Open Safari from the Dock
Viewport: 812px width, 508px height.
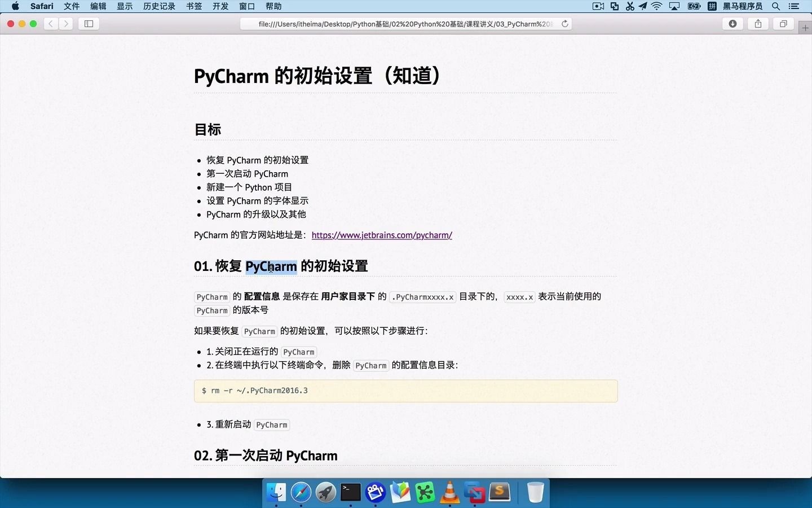click(x=301, y=492)
